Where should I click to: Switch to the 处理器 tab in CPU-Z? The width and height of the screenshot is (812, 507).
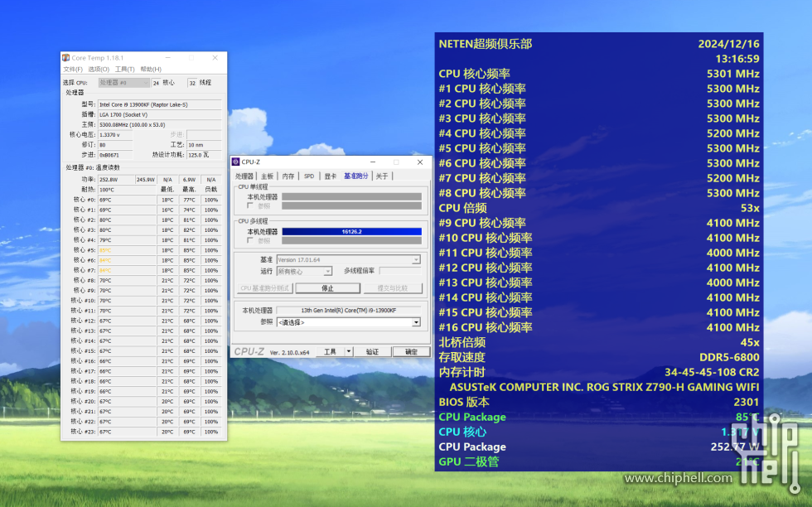(x=244, y=176)
